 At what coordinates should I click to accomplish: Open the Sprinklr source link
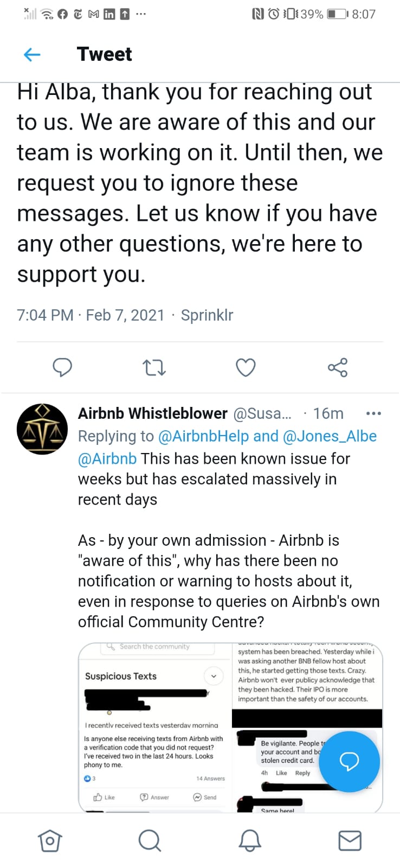207,315
